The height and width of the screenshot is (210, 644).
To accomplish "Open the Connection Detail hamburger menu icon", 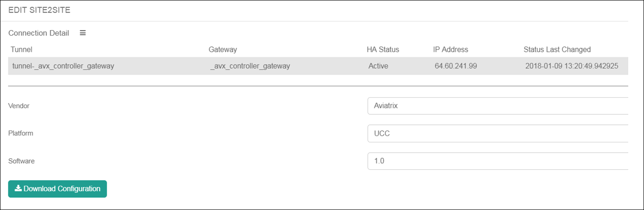I will tap(83, 33).
